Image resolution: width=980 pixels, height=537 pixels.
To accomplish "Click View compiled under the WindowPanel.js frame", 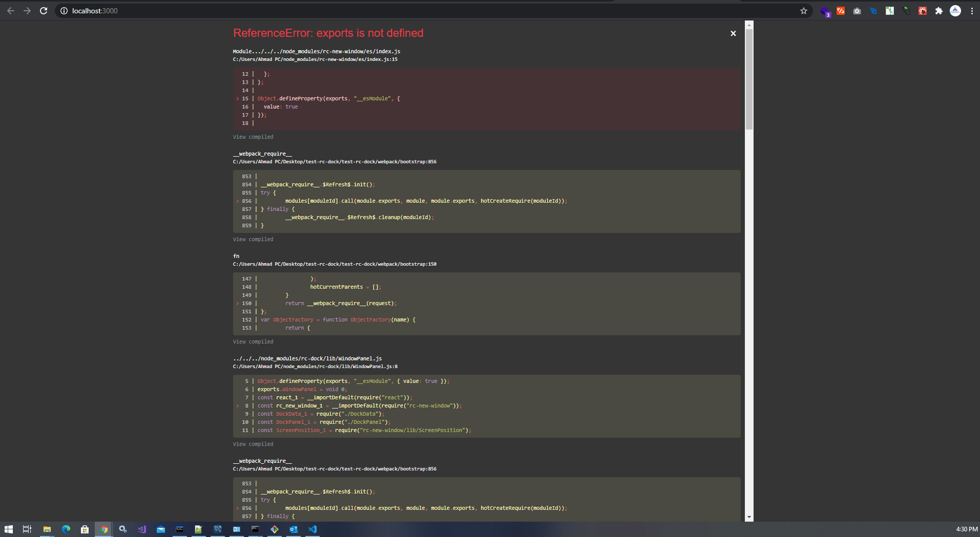I will pyautogui.click(x=253, y=444).
